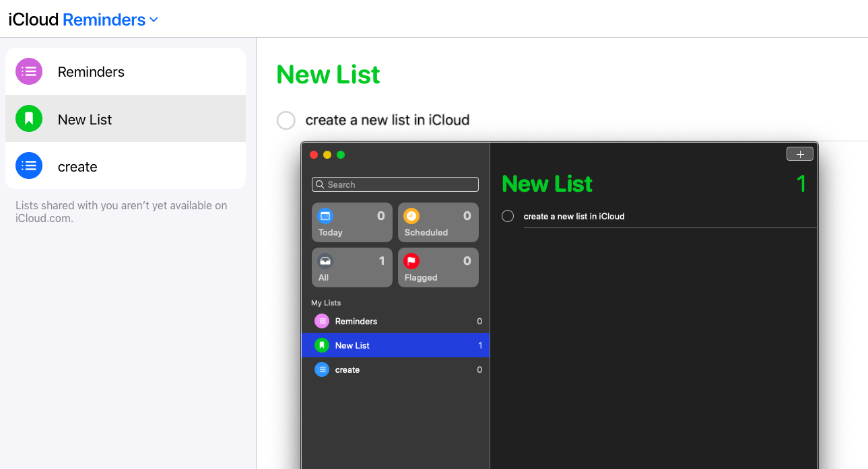Click the green New List heading
Image resolution: width=868 pixels, height=469 pixels.
327,74
